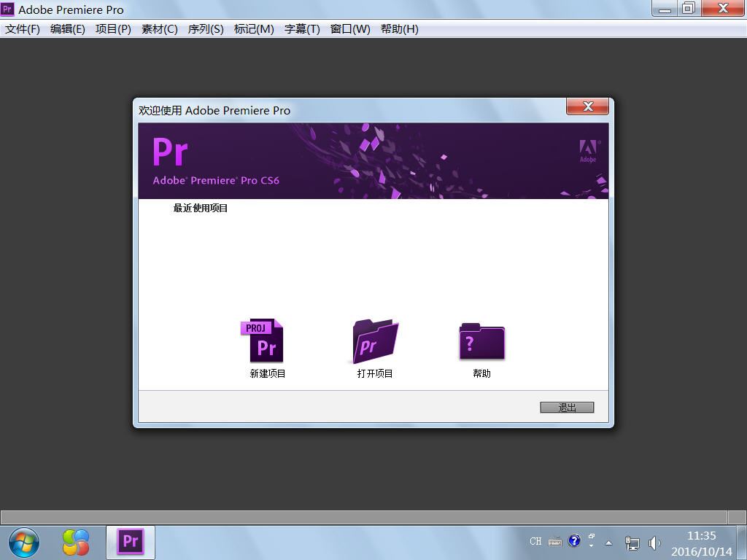Click the New Project (新建项目) icon

[x=262, y=341]
